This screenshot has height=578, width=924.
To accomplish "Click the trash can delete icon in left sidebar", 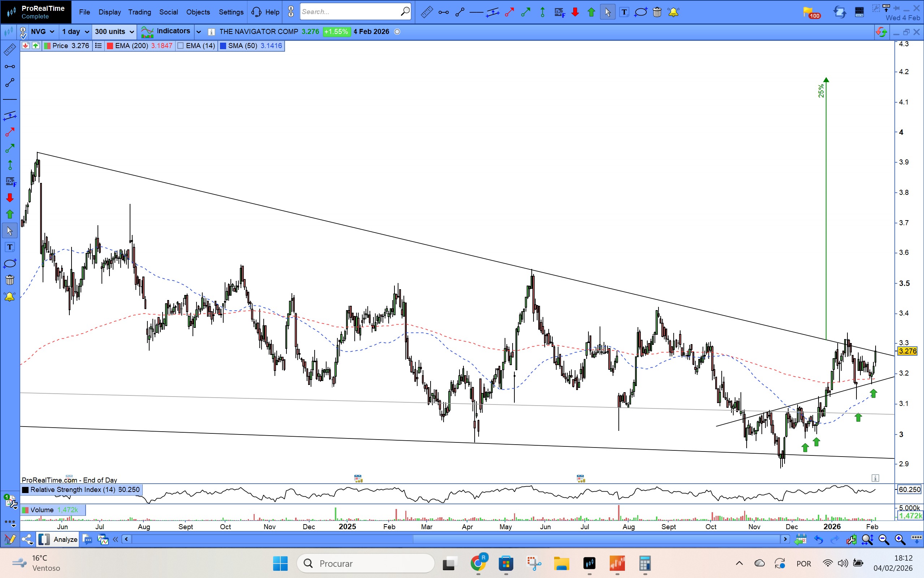I will tap(10, 280).
